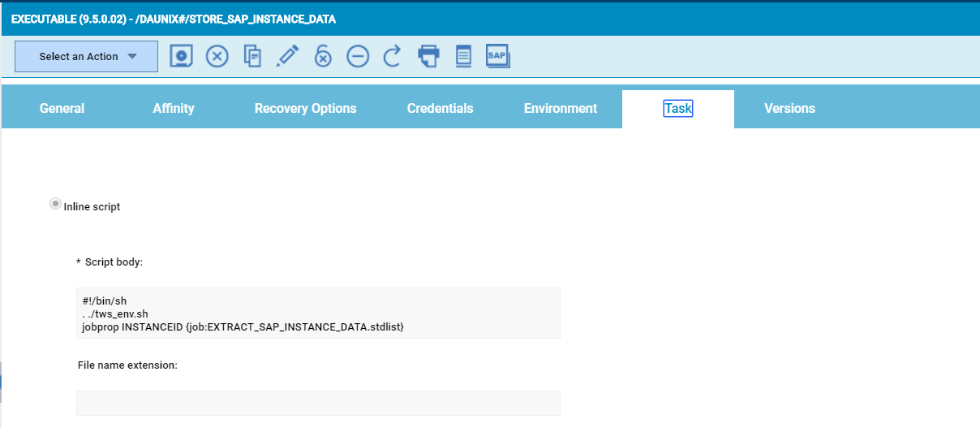Viewport: 980px width, 428px height.
Task: Click inside the Script body text area
Action: [318, 313]
